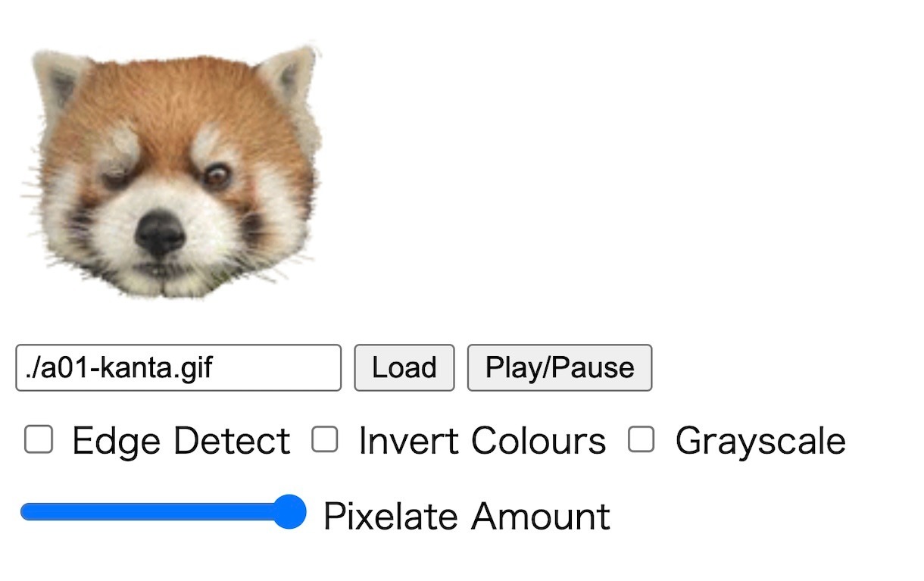
Task: Click the red panda's open brown eye
Action: [217, 176]
